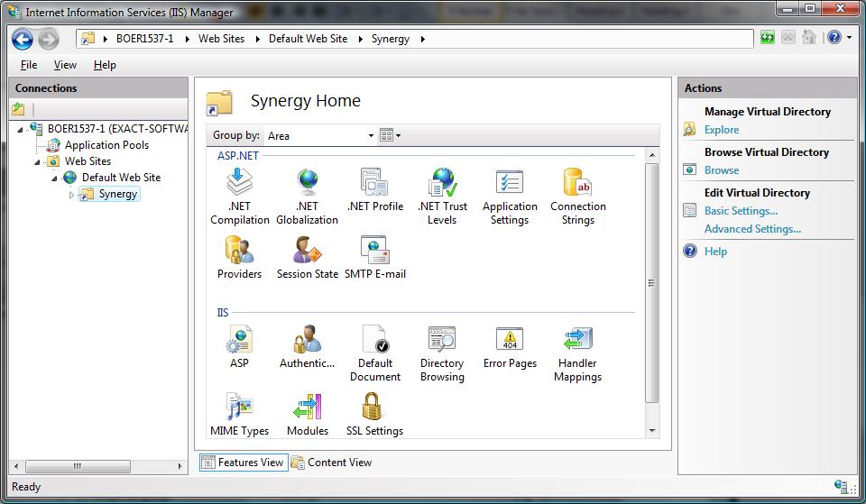Collapse the Web Sites tree node
The width and height of the screenshot is (866, 504).
(38, 162)
